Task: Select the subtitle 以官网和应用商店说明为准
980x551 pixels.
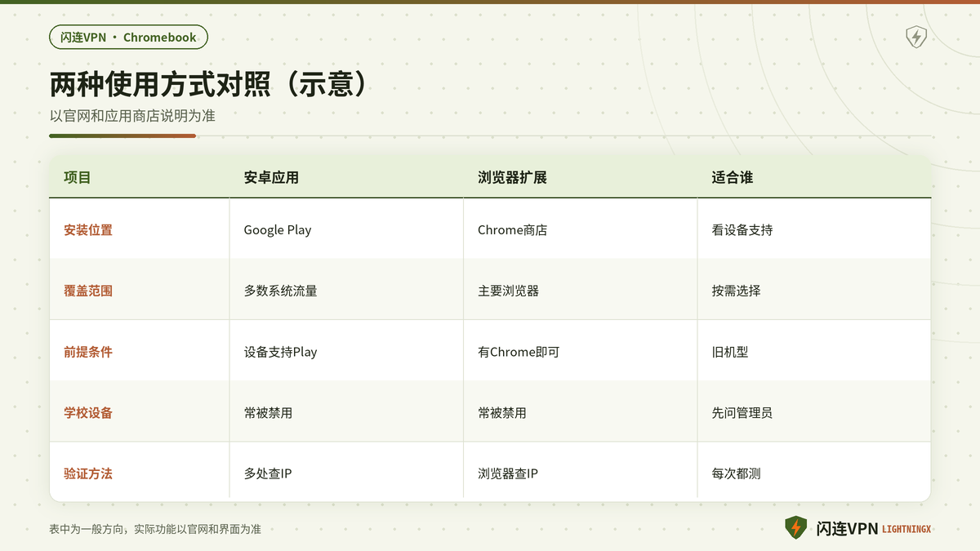Action: 132,116
